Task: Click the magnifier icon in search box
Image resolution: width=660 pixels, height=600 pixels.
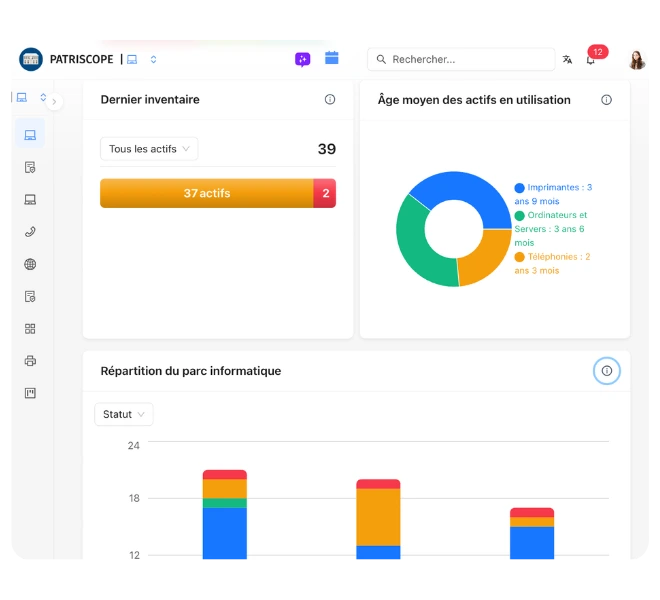Action: 381,59
